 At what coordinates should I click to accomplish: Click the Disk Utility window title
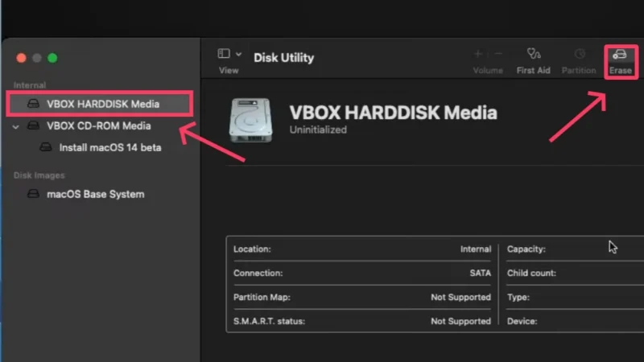(x=283, y=58)
